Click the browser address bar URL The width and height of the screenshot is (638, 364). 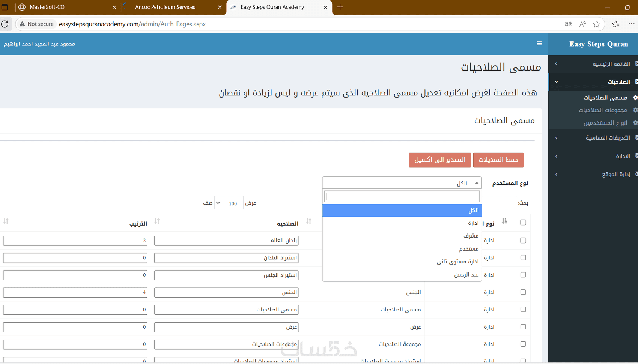tap(132, 24)
